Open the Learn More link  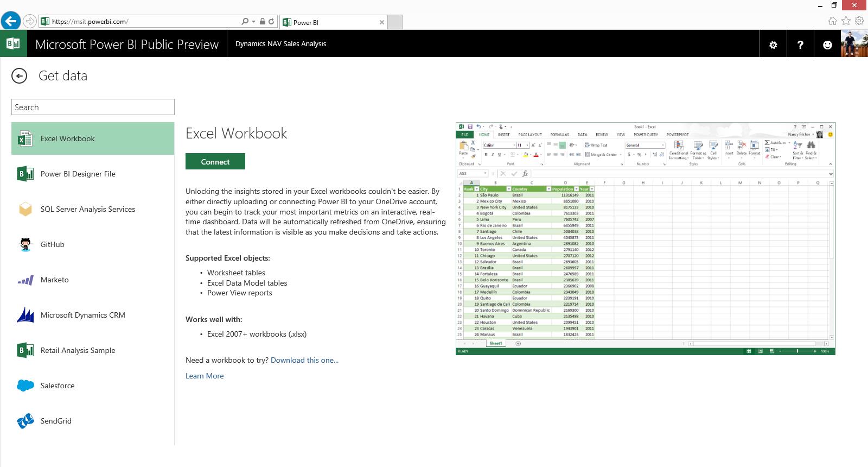(x=205, y=376)
